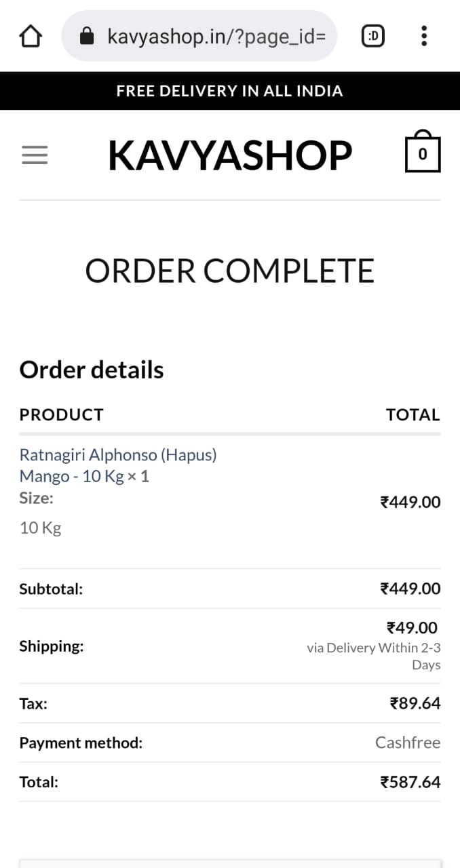Tap the ORDER COMPLETE heading
The width and height of the screenshot is (460, 868).
(x=230, y=271)
